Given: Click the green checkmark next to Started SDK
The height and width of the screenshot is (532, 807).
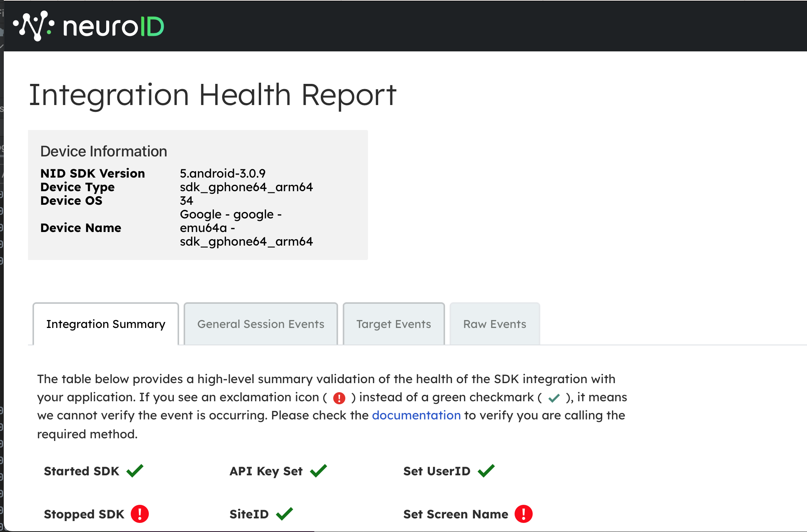Looking at the screenshot, I should (x=135, y=471).
